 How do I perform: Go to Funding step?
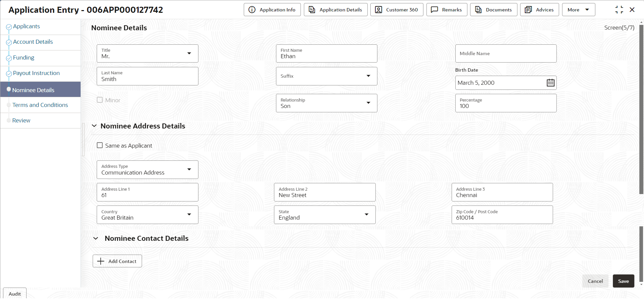(x=24, y=58)
